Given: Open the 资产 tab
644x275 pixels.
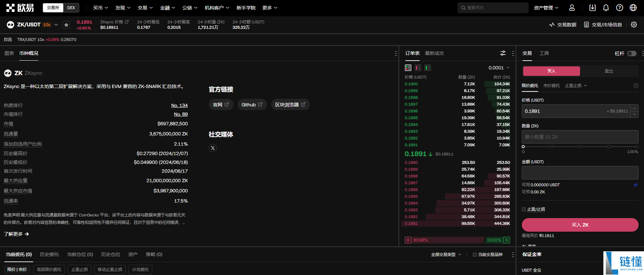Looking at the screenshot, I should 133,254.
